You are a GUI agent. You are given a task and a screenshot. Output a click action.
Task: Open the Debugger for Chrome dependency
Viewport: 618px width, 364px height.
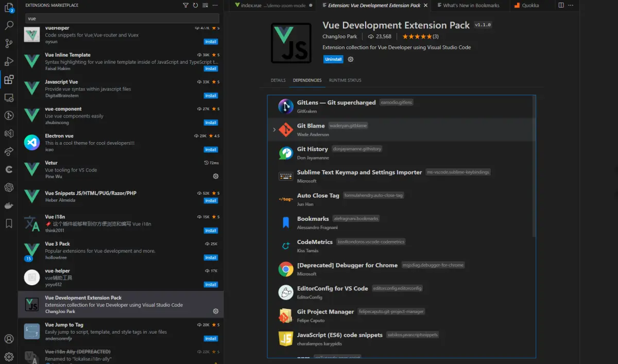point(402,269)
